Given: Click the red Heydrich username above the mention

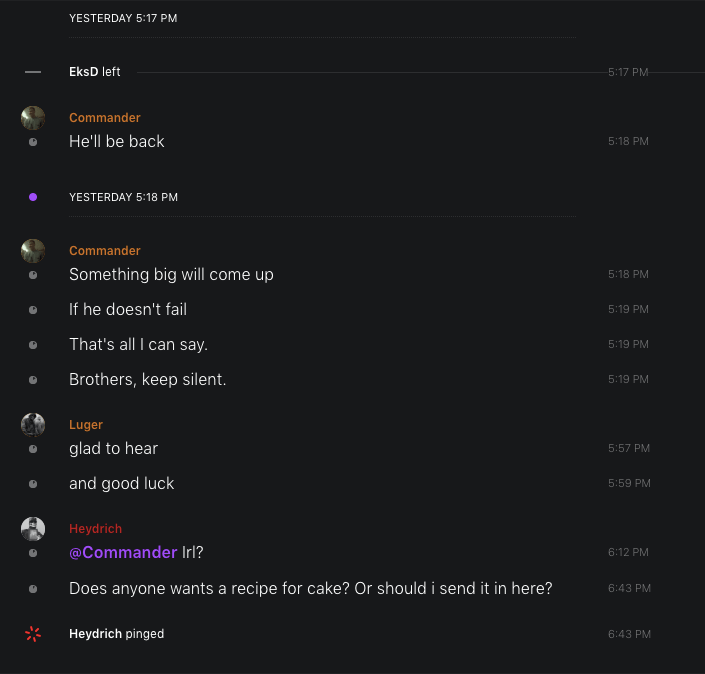Looking at the screenshot, I should tap(95, 529).
